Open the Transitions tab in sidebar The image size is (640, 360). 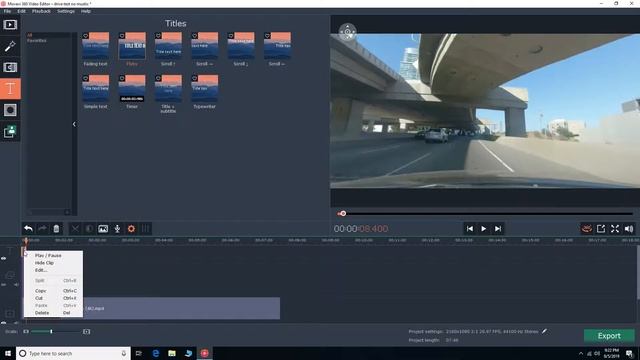coord(10,67)
